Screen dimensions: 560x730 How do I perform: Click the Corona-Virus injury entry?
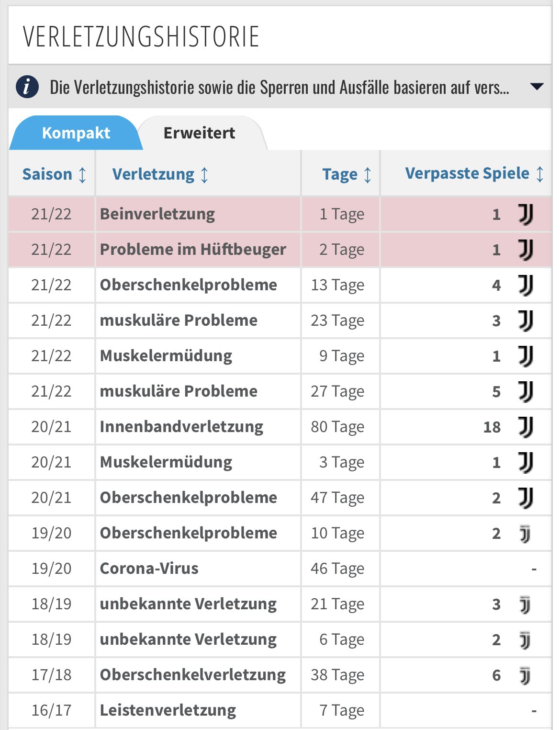coord(149,568)
